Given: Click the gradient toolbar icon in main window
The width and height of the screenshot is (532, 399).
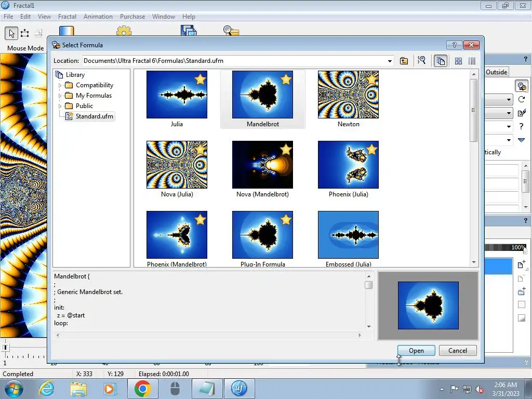Looking at the screenshot, I should click(66, 31).
